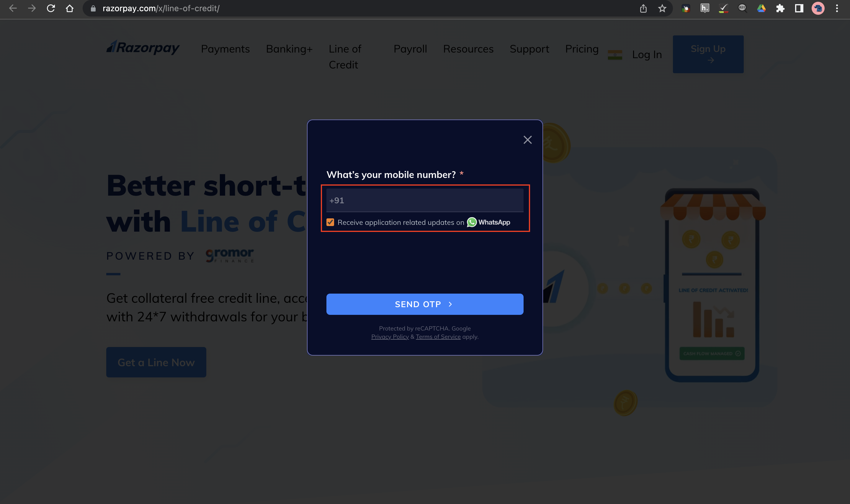The height and width of the screenshot is (504, 850).
Task: Expand the Payments navigation dropdown
Action: (x=225, y=49)
